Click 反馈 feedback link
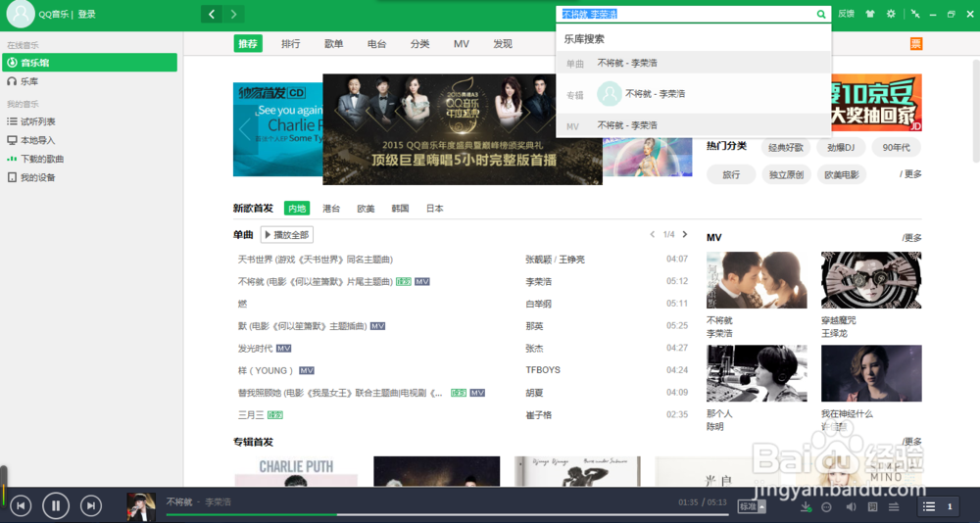980x523 pixels. click(847, 14)
